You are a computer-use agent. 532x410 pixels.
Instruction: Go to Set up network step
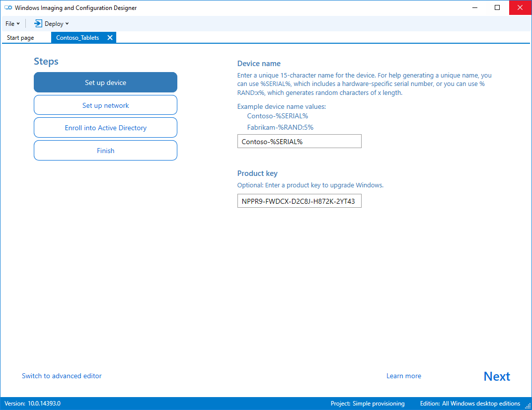tap(105, 105)
